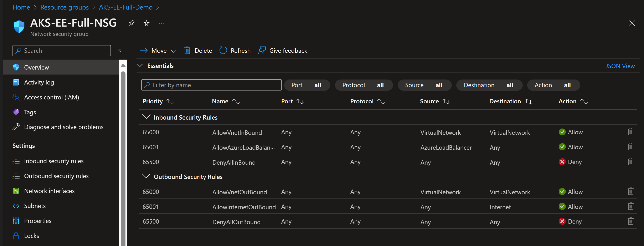Screen dimensions: 644x246
Task: Collapse the Essentials section
Action: pos(140,66)
